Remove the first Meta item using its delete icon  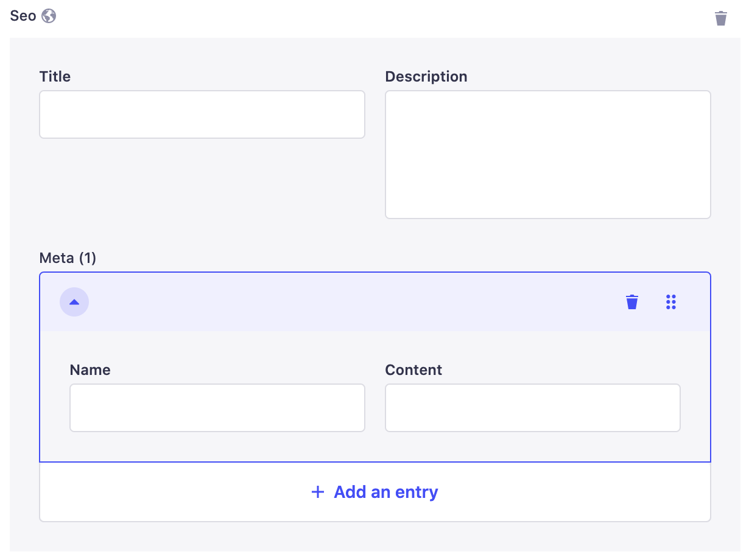tap(631, 301)
